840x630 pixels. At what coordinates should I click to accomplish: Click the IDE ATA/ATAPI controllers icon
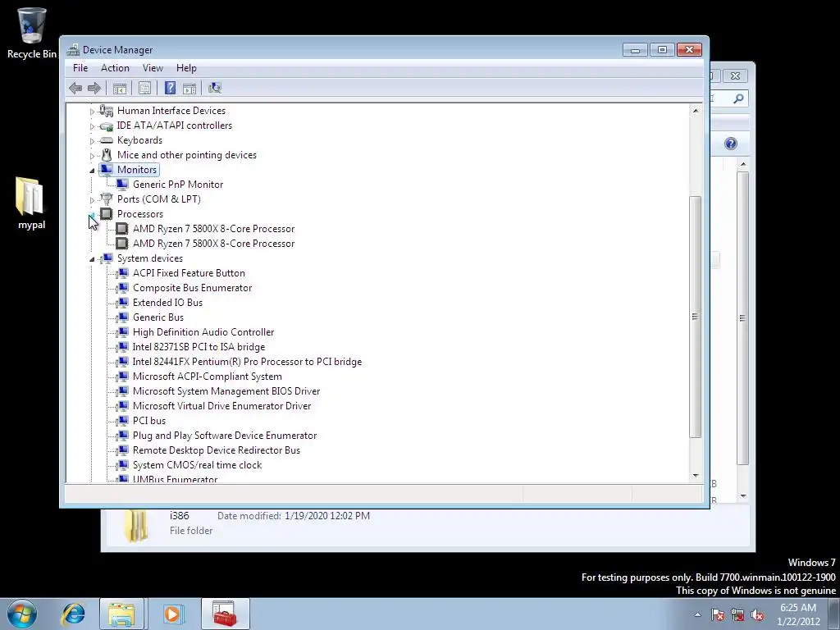(107, 126)
